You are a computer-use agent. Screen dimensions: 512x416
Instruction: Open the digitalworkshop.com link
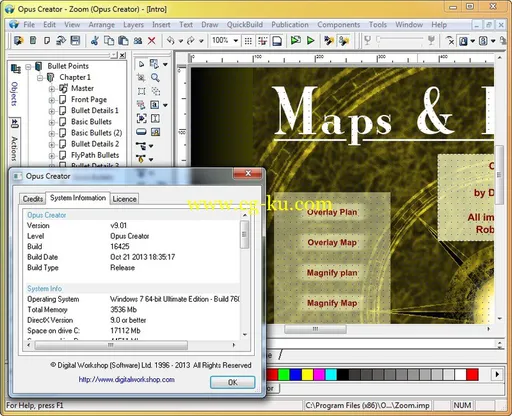coord(127,379)
